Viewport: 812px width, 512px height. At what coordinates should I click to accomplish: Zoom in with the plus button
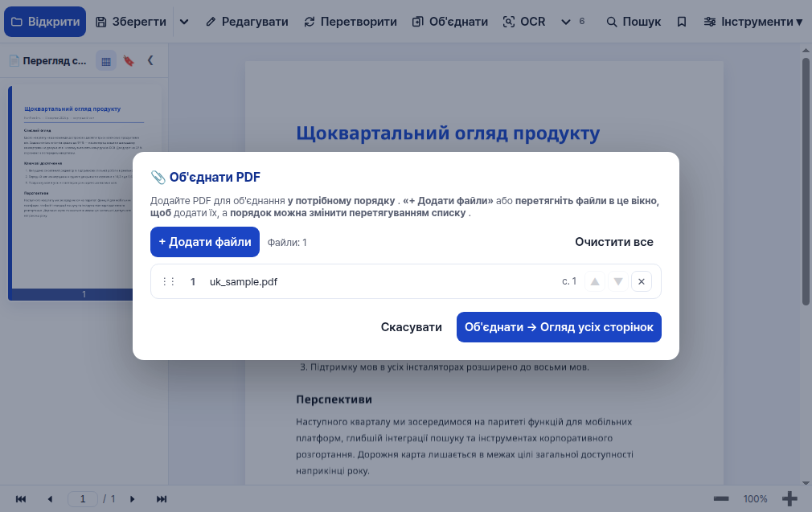[x=789, y=499]
